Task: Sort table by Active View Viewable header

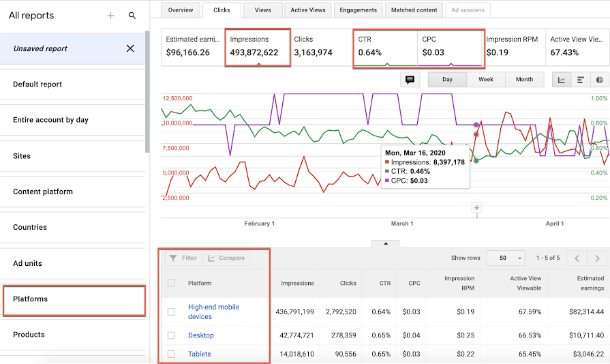Action: pyautogui.click(x=525, y=283)
